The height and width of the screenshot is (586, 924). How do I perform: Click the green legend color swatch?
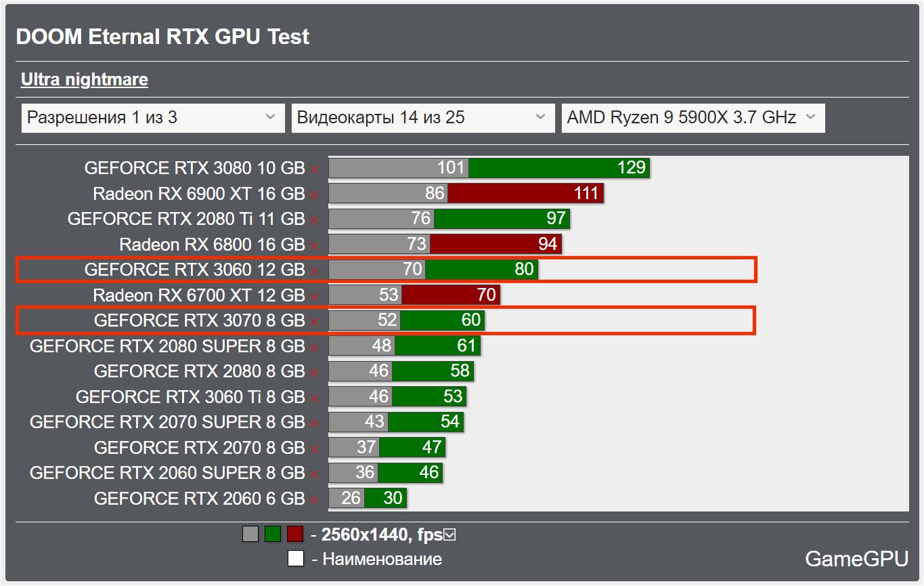(273, 534)
